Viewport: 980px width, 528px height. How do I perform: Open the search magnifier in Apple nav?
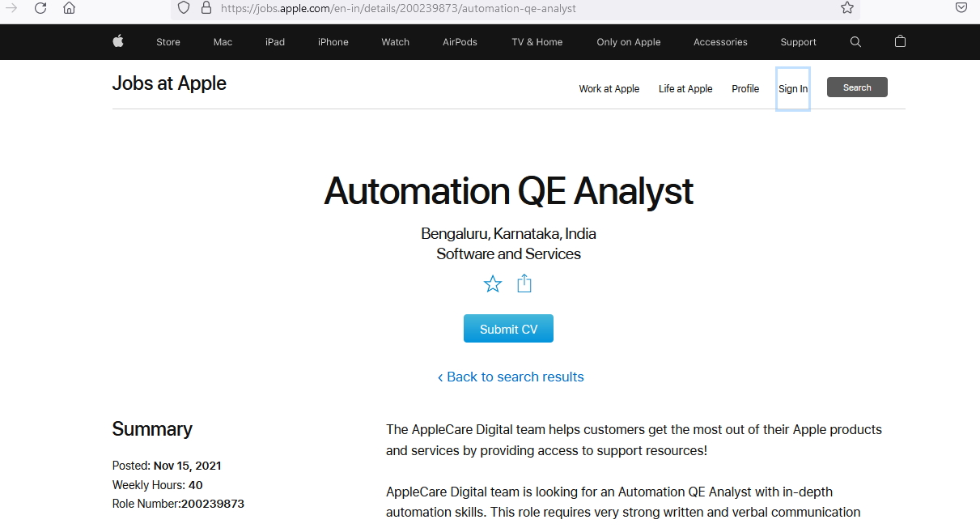[x=856, y=42]
